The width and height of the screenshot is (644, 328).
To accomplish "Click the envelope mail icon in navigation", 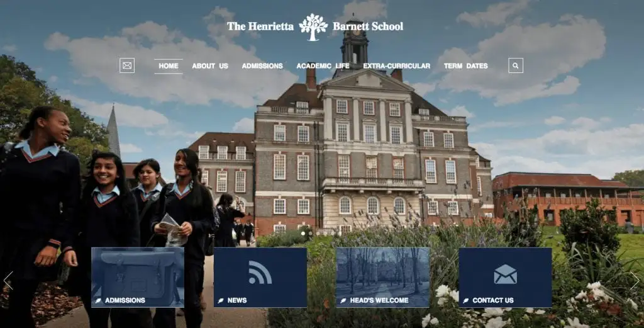I will 127,65.
